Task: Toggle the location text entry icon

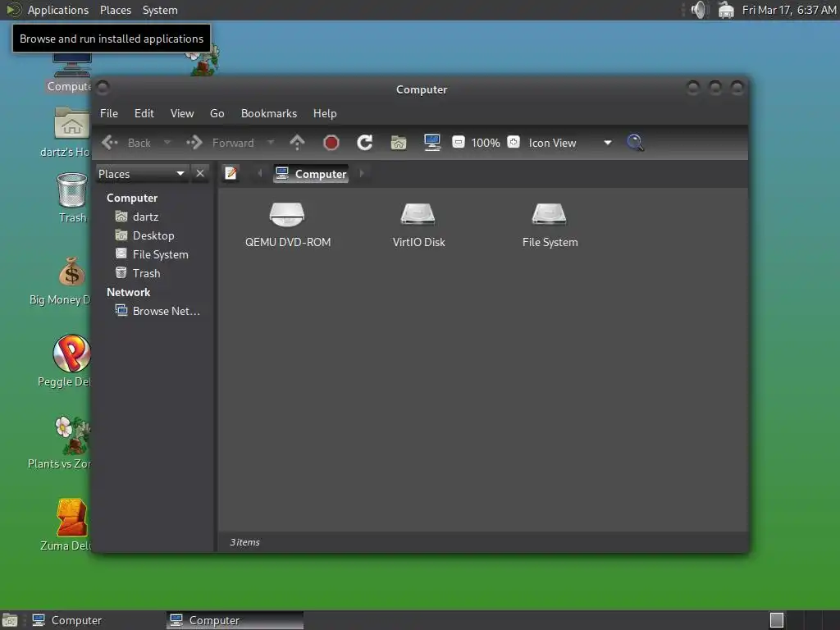Action: click(231, 173)
